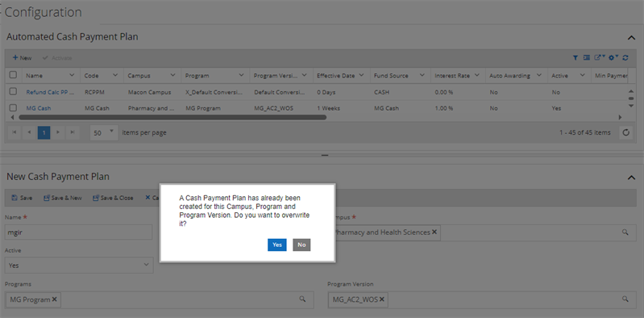Click the 1.00 % interest rate cell
Image resolution: width=644 pixels, height=318 pixels.
444,108
